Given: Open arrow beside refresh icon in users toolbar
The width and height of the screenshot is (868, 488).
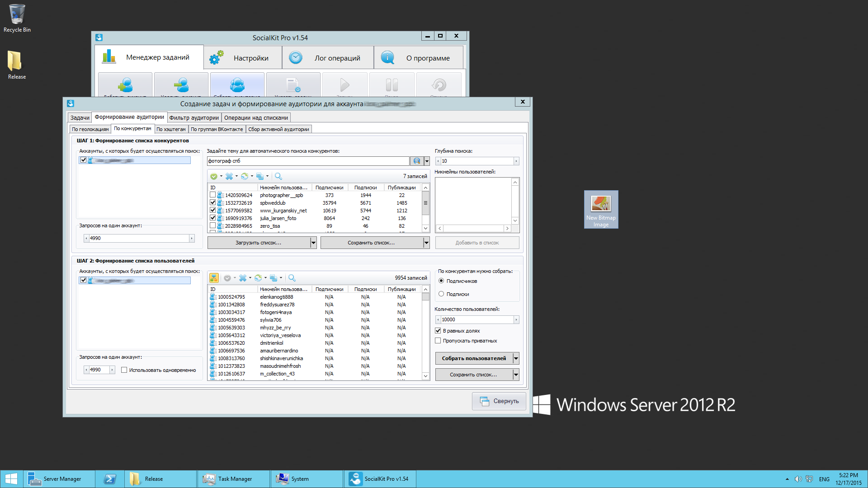Looking at the screenshot, I should 265,278.
